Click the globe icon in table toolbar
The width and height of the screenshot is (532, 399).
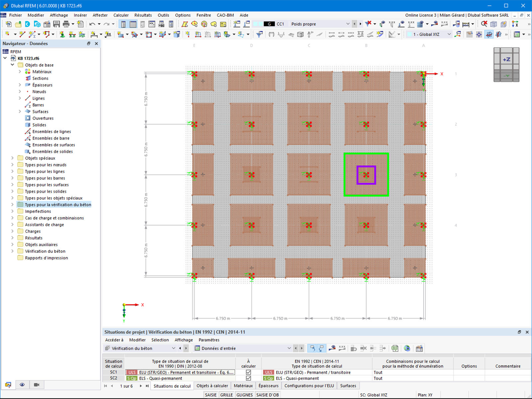pos(407,348)
